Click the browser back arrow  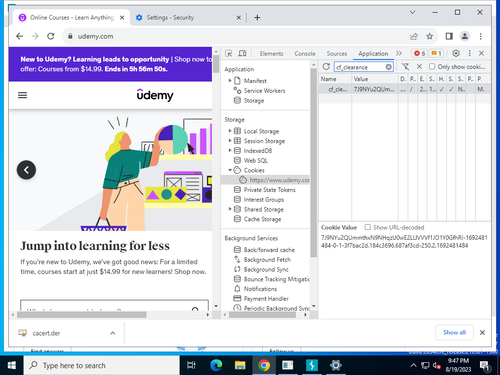20,36
